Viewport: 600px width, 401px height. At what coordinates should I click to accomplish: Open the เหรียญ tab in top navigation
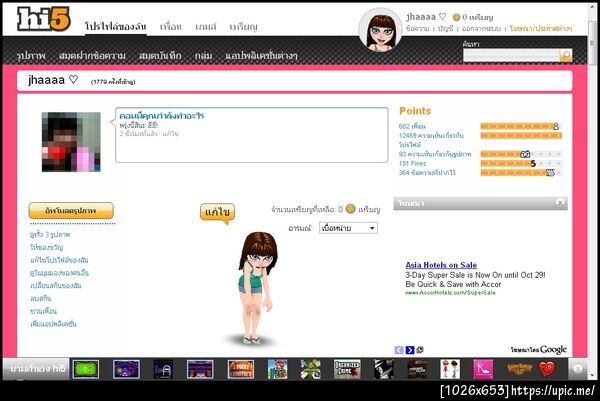243,26
